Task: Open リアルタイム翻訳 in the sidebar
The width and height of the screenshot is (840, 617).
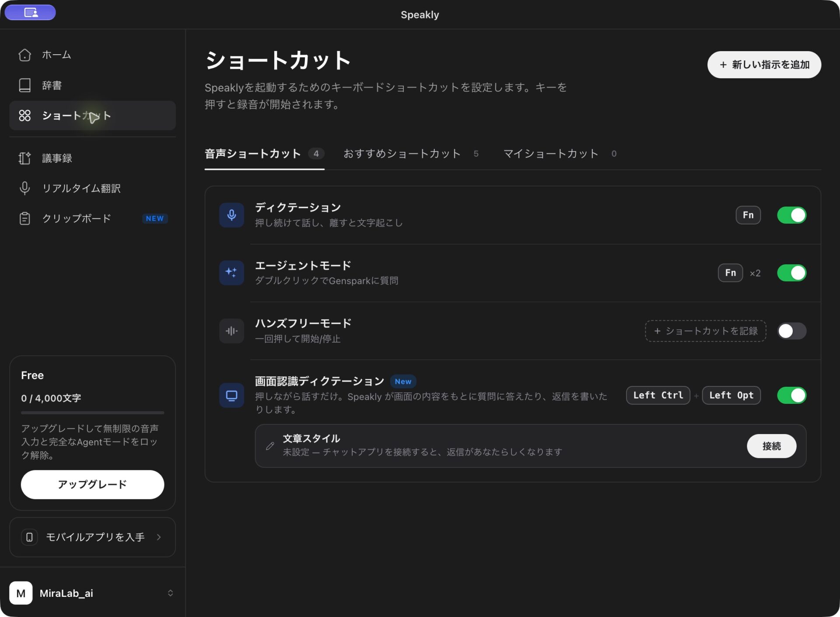Action: [92, 188]
